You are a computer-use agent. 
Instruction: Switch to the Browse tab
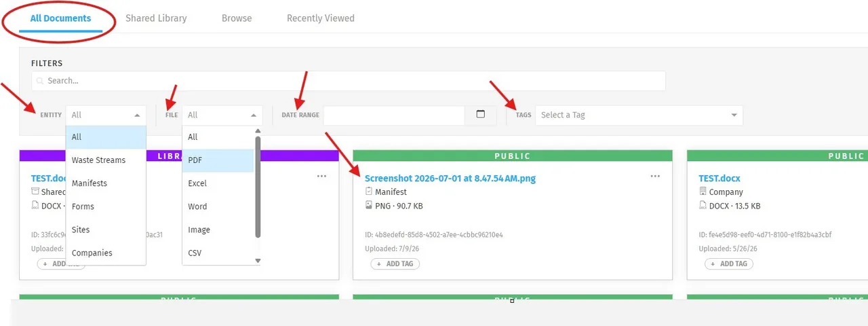coord(237,18)
